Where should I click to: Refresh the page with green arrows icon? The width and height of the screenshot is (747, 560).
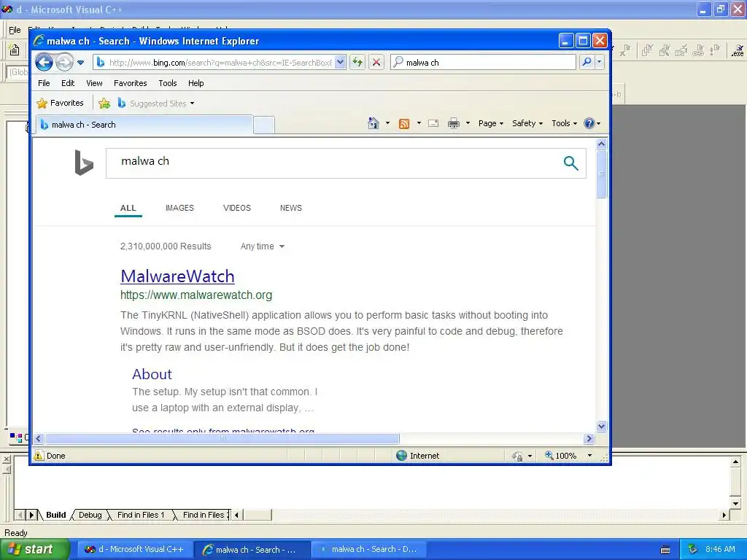(357, 63)
